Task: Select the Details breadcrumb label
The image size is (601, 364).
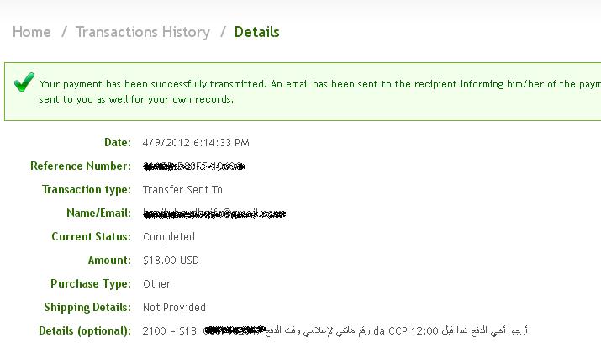Action: click(257, 32)
